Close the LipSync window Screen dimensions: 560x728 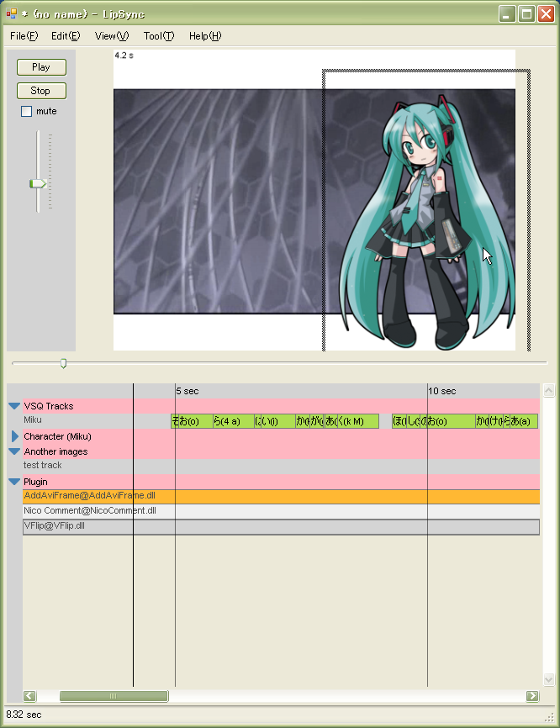546,14
